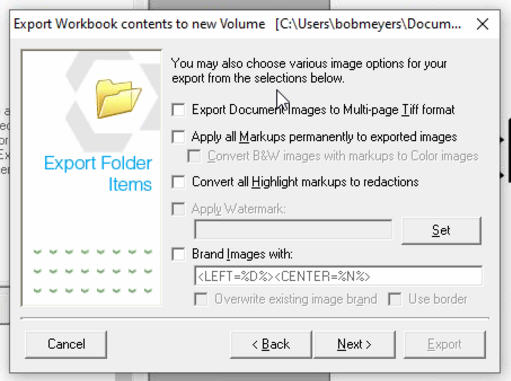Proceed with the Next button
Screen dimensions: 511x381
(x=355, y=344)
